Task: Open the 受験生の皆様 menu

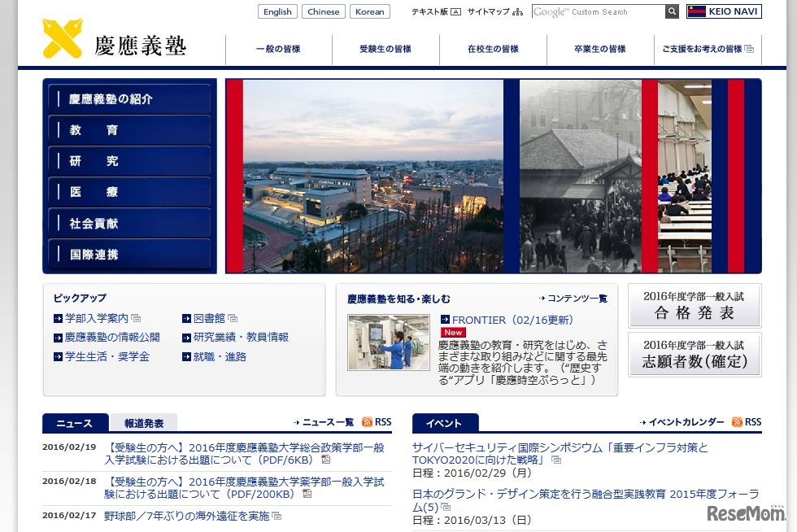Action: (x=386, y=49)
